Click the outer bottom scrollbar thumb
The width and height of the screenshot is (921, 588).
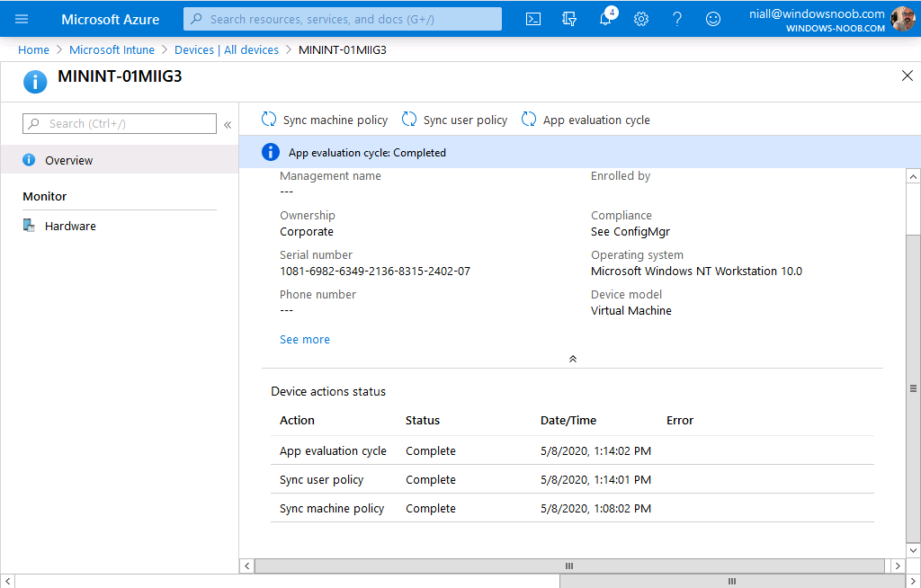[x=732, y=581]
